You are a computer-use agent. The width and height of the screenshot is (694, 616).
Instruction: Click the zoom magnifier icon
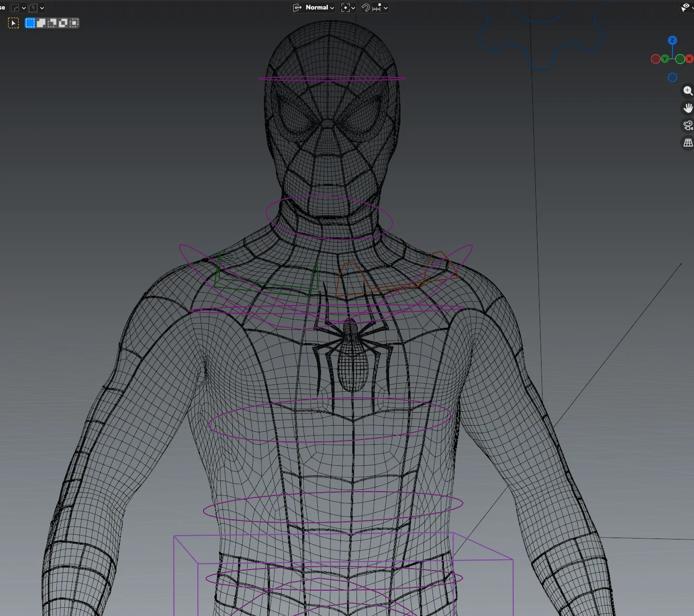pos(688,90)
